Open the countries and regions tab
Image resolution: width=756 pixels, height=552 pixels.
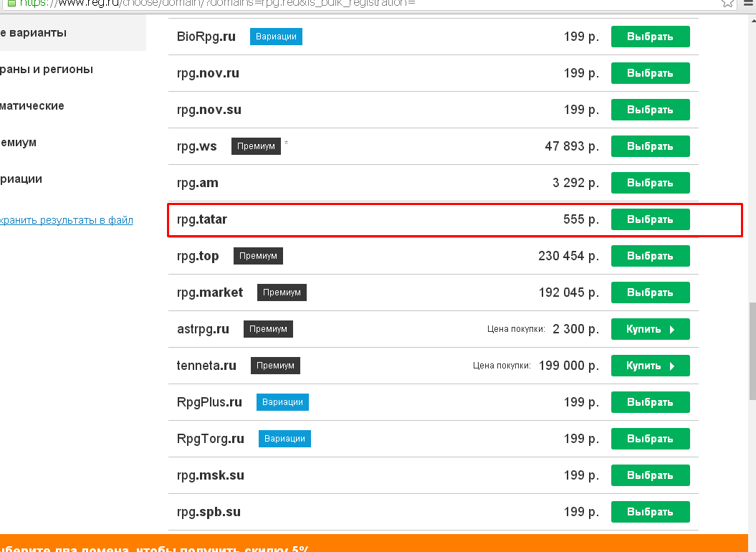(x=47, y=70)
